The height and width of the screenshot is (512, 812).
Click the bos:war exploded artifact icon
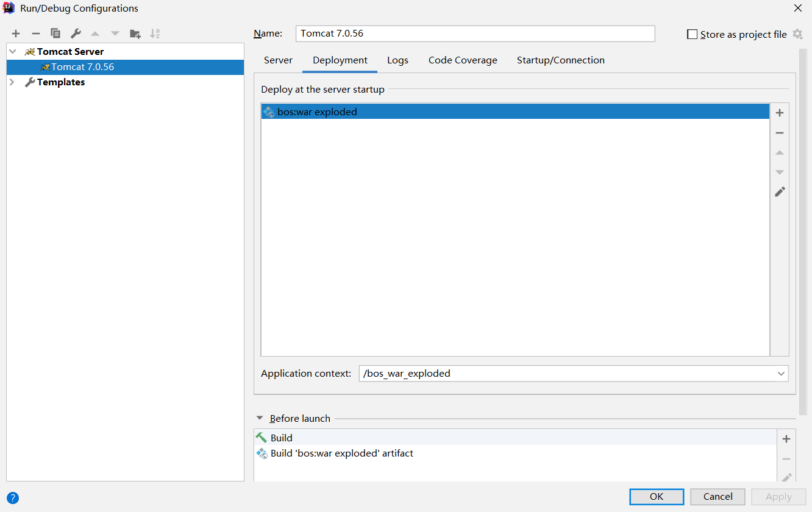coord(269,112)
